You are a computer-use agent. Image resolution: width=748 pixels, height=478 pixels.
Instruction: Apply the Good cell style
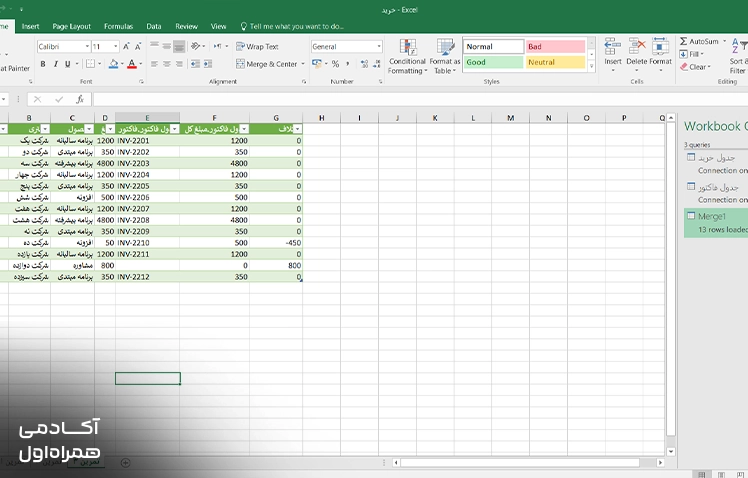(x=494, y=62)
